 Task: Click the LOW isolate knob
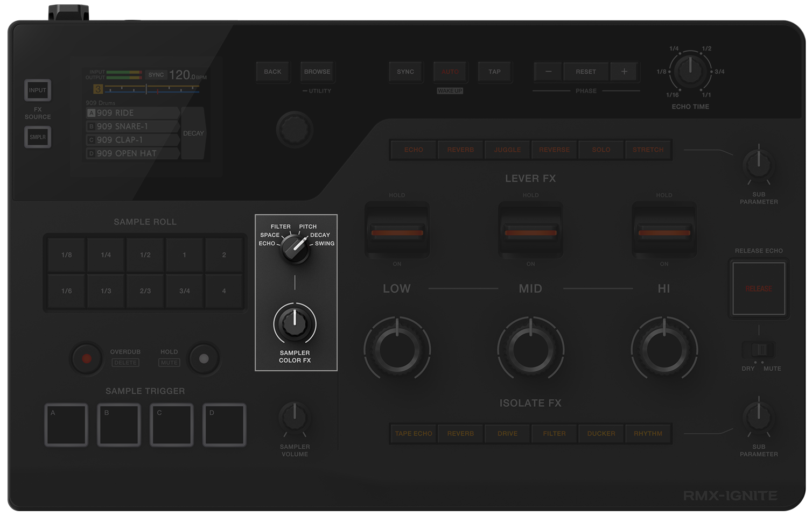(x=397, y=350)
